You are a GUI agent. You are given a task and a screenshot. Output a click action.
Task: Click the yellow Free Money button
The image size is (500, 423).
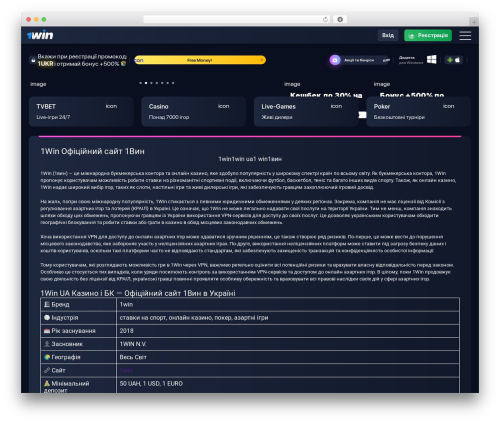pyautogui.click(x=200, y=60)
